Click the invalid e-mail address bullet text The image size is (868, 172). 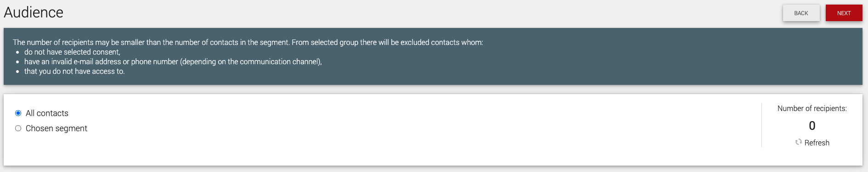pos(173,61)
